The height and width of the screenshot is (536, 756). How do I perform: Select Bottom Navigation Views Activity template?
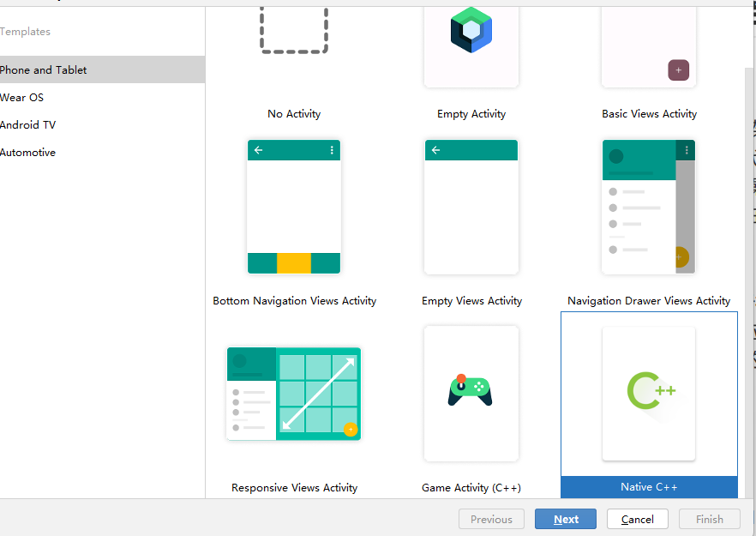(x=294, y=207)
